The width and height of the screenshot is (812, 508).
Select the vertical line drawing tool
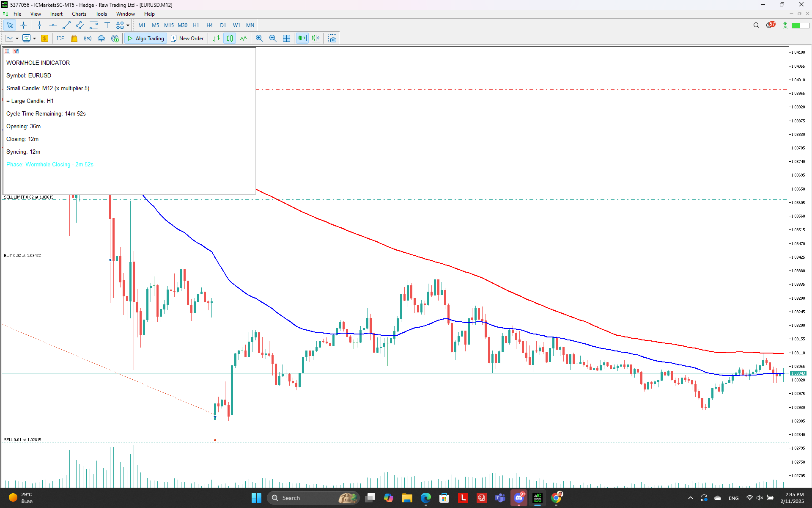click(39, 25)
